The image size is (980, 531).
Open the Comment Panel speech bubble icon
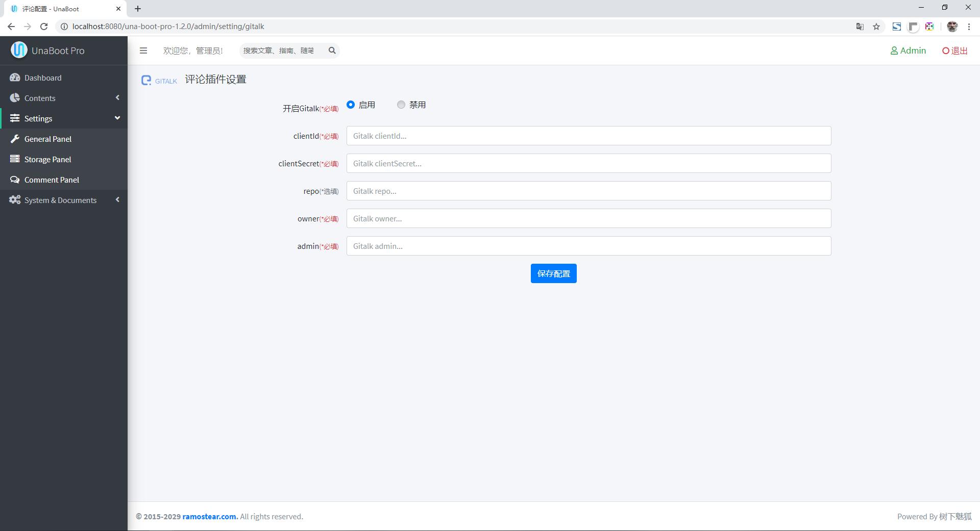[15, 179]
